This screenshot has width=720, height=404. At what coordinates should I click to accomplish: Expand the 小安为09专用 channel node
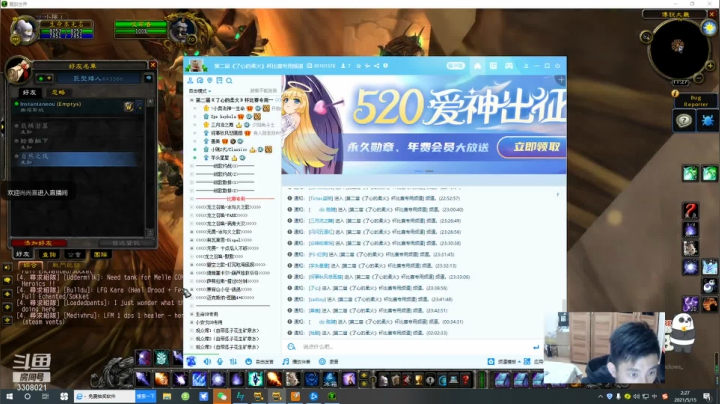click(x=191, y=322)
